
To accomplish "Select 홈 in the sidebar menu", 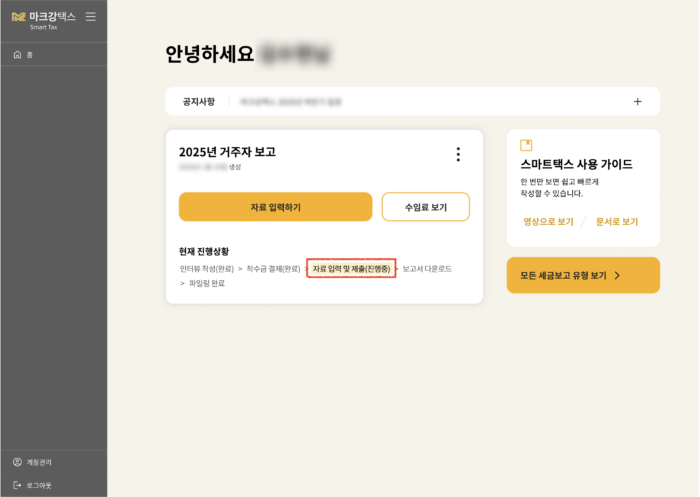I will coord(30,54).
